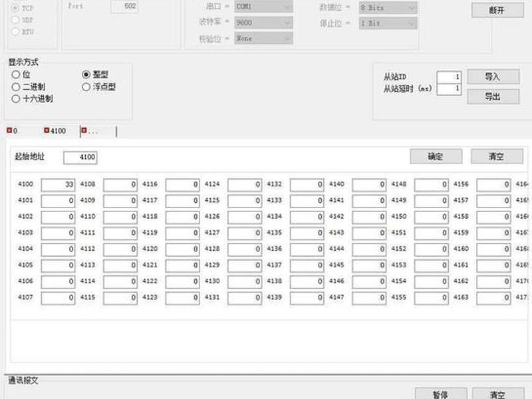The image size is (532, 399).
Task: Click register 4148 value field
Action: [431, 186]
